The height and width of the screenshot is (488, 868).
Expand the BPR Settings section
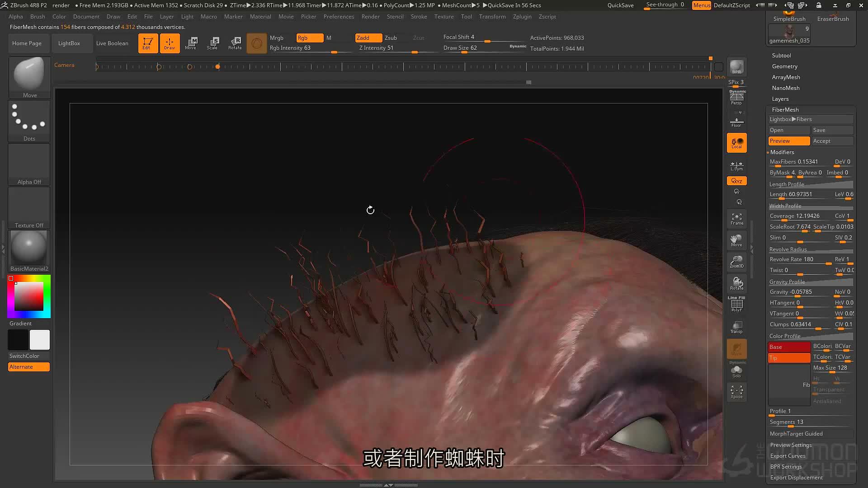click(786, 467)
